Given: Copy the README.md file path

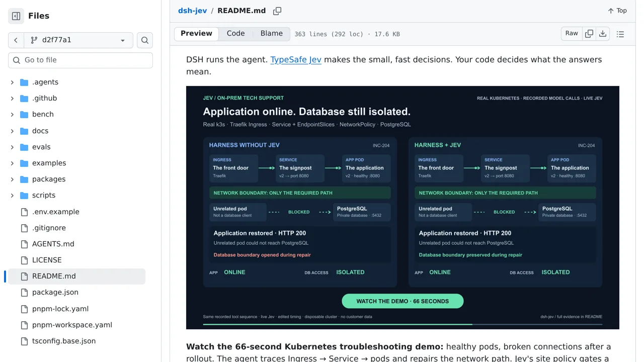Looking at the screenshot, I should pos(277,11).
